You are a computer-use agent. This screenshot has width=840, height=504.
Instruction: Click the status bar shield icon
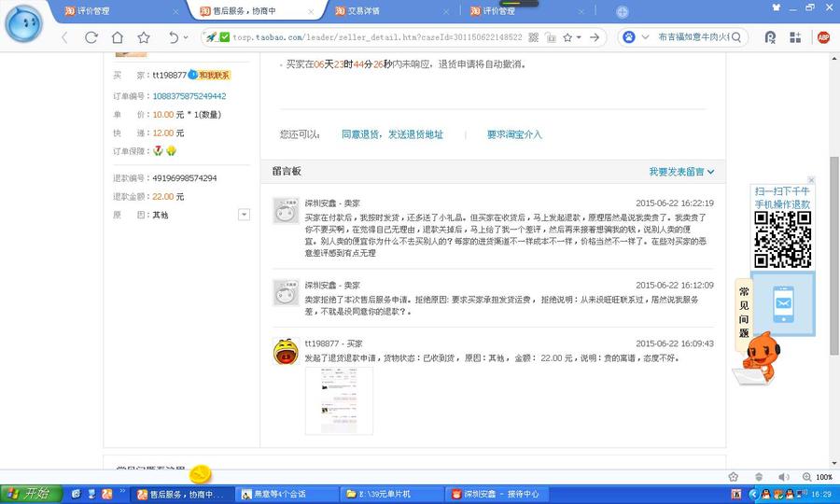[759, 477]
